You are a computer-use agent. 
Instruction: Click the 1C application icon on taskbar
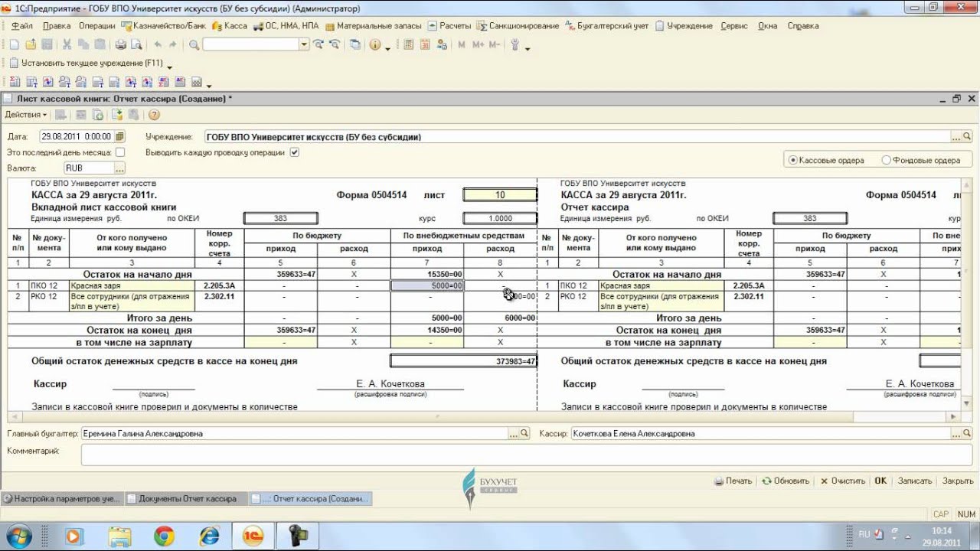point(253,536)
